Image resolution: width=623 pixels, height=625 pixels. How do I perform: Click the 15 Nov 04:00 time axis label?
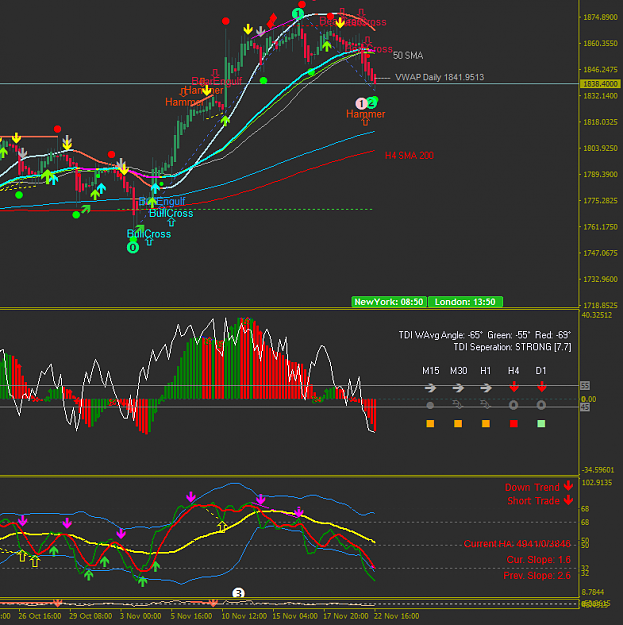pos(295,616)
